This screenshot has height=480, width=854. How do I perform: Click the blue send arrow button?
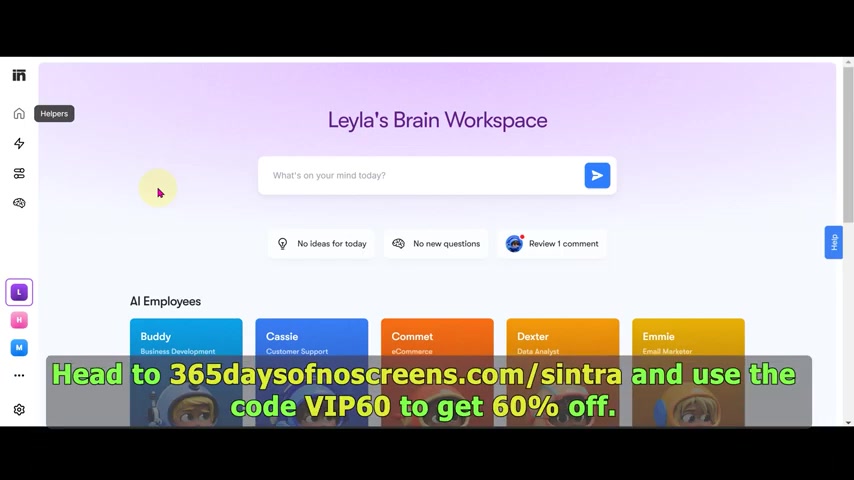(597, 175)
